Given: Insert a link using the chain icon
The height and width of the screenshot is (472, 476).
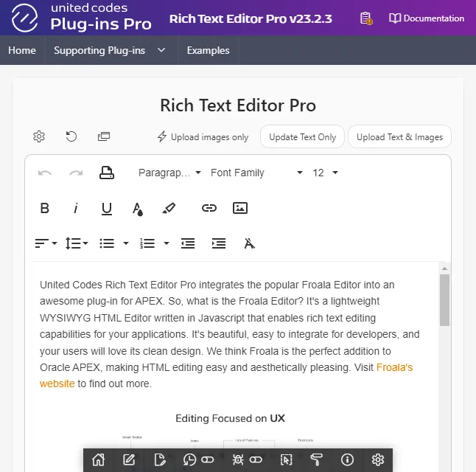Looking at the screenshot, I should pyautogui.click(x=209, y=208).
